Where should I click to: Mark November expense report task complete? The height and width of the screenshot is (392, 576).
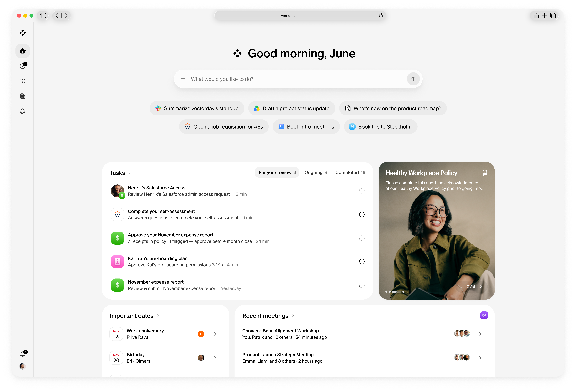[x=362, y=285]
